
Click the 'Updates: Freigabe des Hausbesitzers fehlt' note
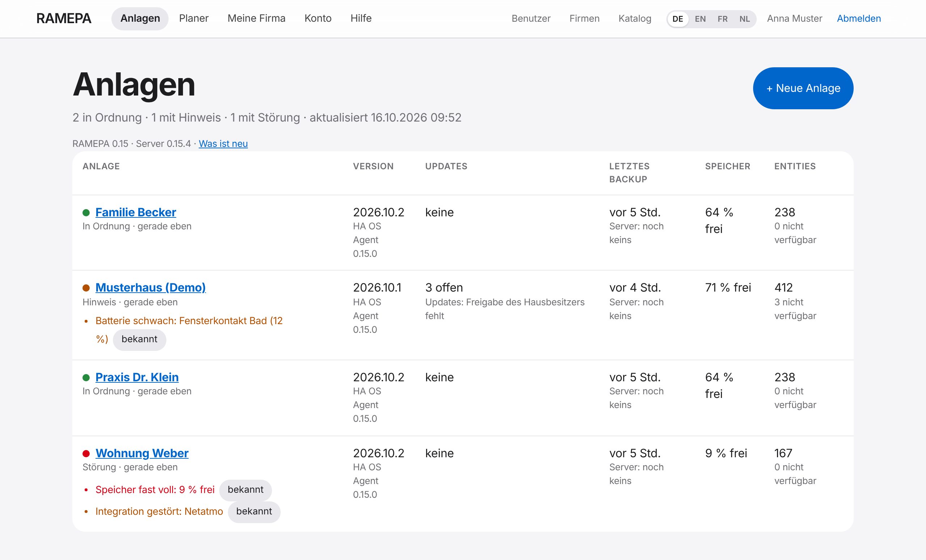pos(505,309)
